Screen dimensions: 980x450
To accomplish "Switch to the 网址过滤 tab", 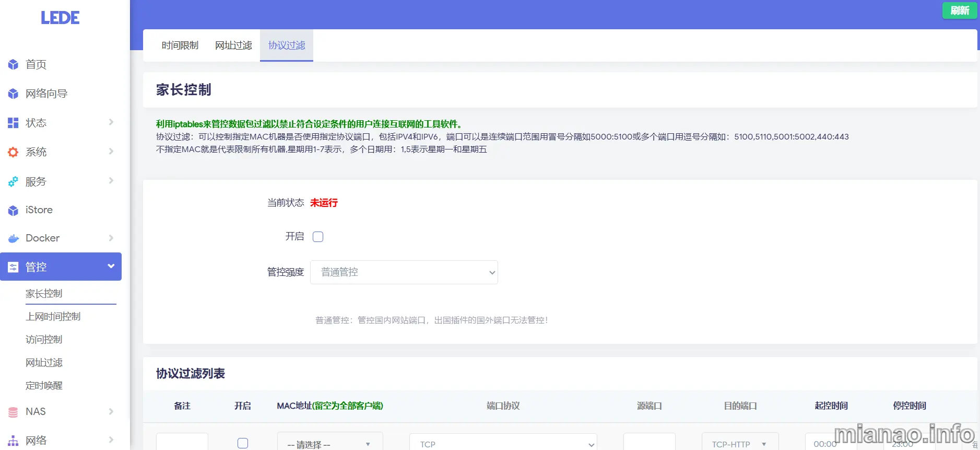I will [x=233, y=45].
